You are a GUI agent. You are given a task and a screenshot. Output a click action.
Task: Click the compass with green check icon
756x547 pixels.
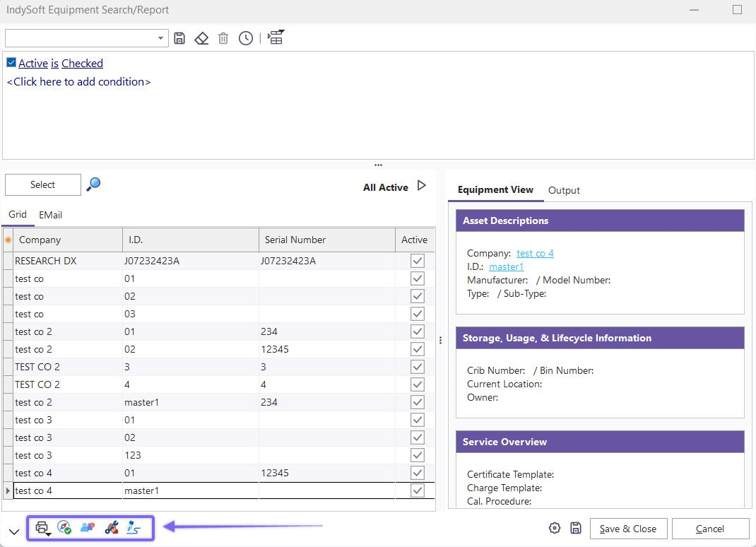point(64,527)
